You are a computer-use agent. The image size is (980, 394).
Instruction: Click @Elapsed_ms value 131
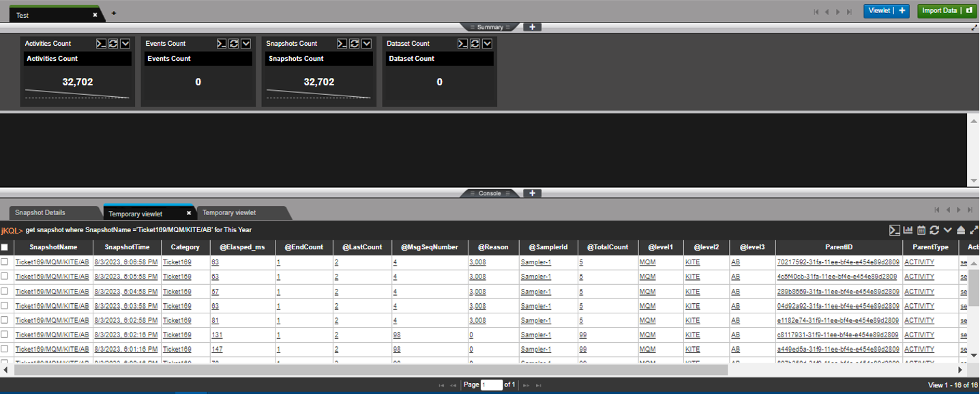point(217,335)
